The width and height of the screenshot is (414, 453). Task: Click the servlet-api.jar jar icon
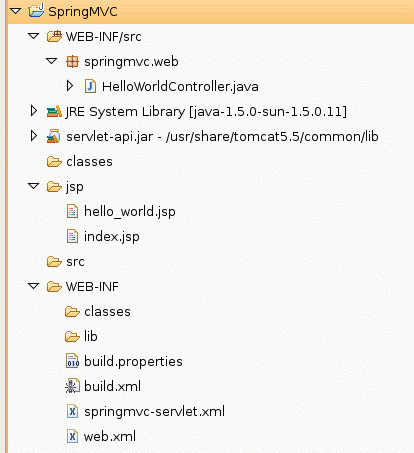pos(54,136)
